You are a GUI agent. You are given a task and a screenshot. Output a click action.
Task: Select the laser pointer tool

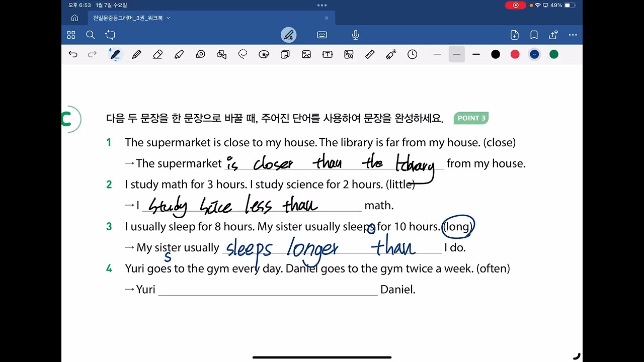point(391,54)
